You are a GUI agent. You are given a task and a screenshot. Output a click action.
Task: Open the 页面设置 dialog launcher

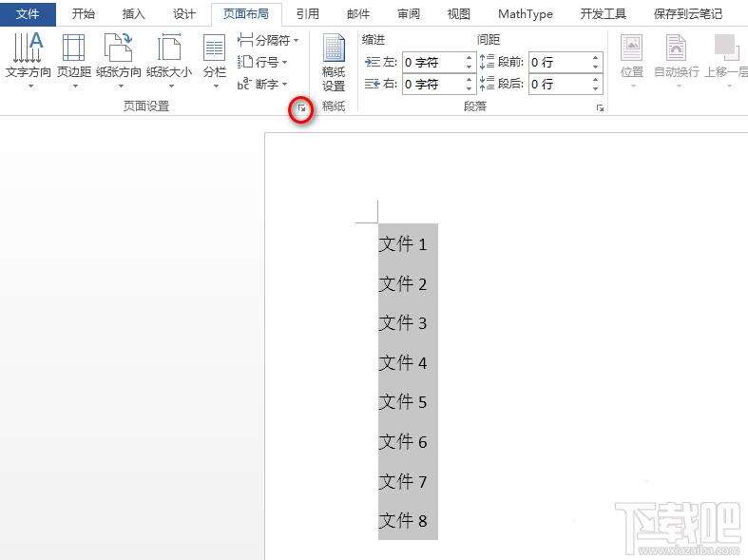click(301, 108)
